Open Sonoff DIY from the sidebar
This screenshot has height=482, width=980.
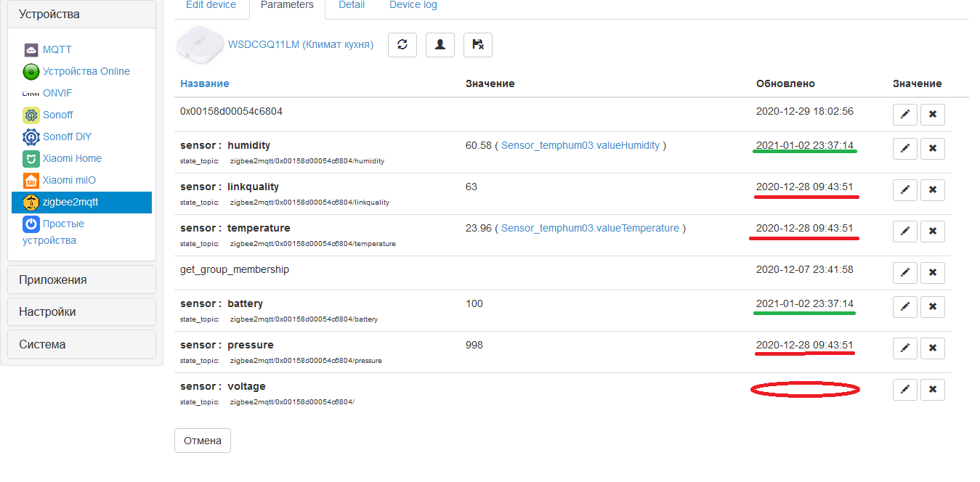(29, 136)
